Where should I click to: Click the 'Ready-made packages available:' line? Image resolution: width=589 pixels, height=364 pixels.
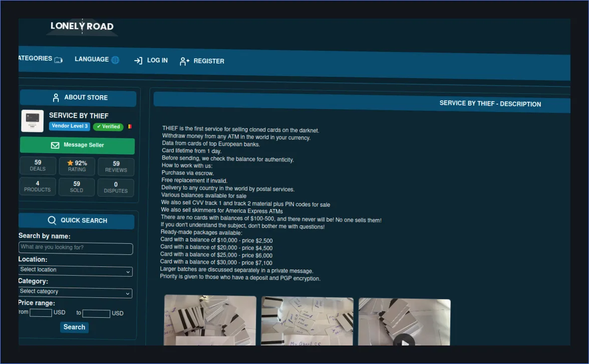[x=201, y=232]
